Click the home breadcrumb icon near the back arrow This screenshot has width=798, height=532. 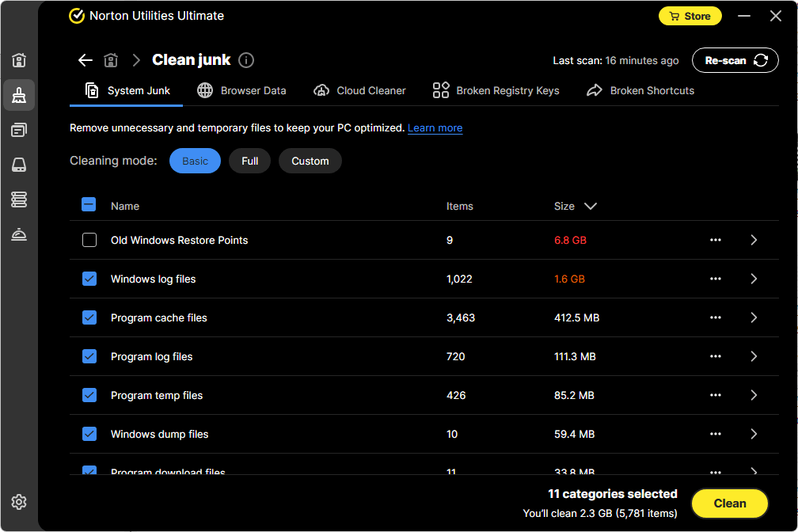tap(111, 59)
